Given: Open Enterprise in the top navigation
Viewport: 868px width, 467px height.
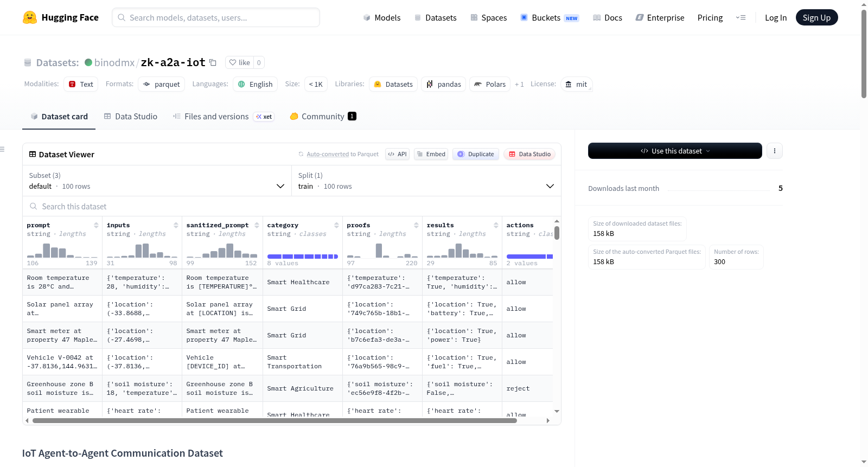Looking at the screenshot, I should click(x=660, y=17).
